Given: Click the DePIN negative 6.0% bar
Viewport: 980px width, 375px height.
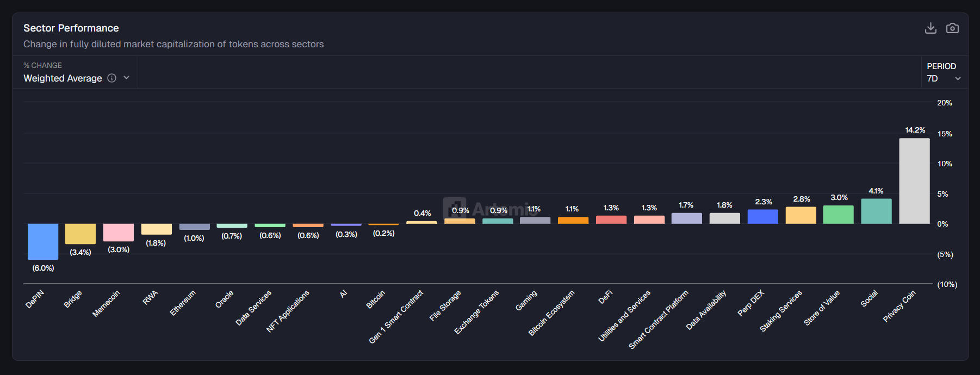Looking at the screenshot, I should (x=43, y=241).
